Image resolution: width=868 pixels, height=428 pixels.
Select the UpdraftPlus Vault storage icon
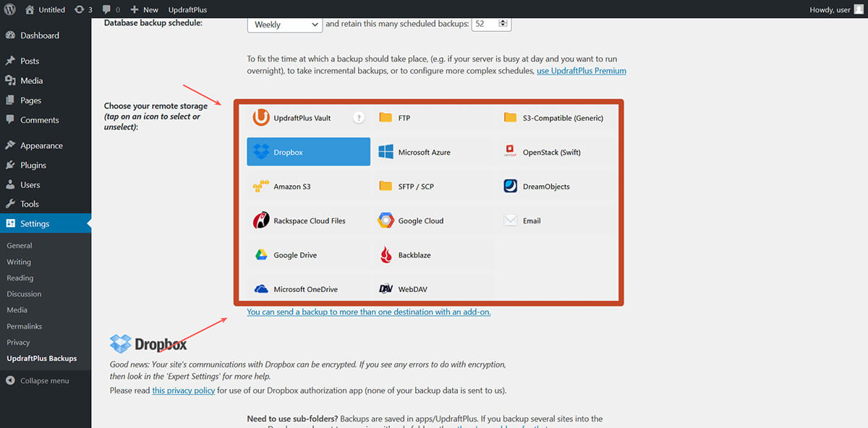tap(260, 118)
